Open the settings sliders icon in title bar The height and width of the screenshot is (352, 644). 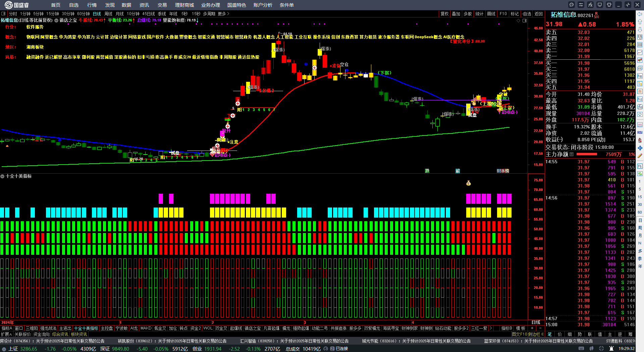click(581, 5)
